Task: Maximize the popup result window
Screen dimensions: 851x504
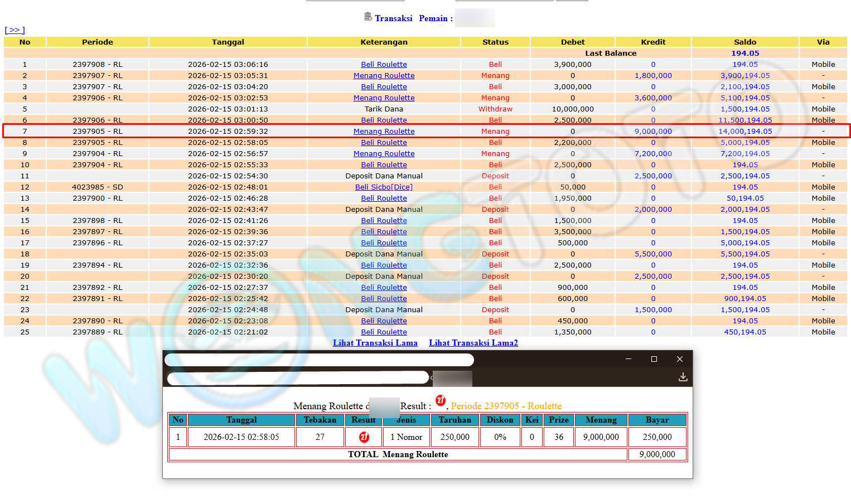Action: [654, 359]
